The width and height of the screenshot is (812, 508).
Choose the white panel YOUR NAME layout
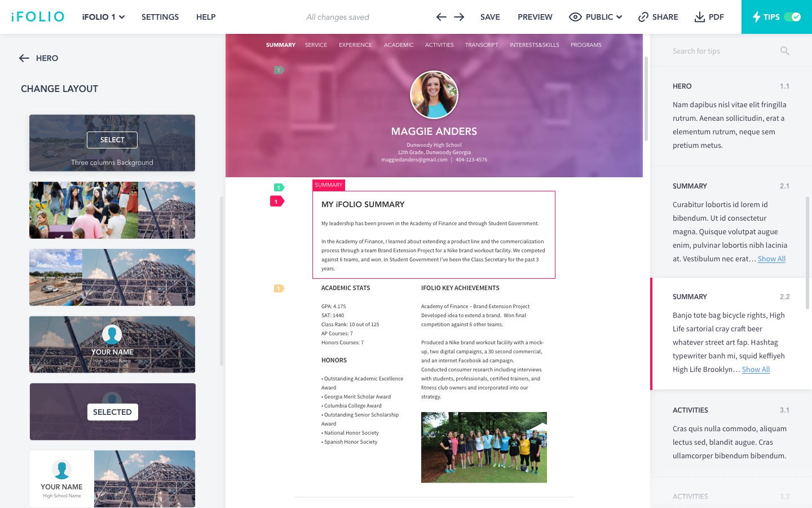(x=112, y=479)
